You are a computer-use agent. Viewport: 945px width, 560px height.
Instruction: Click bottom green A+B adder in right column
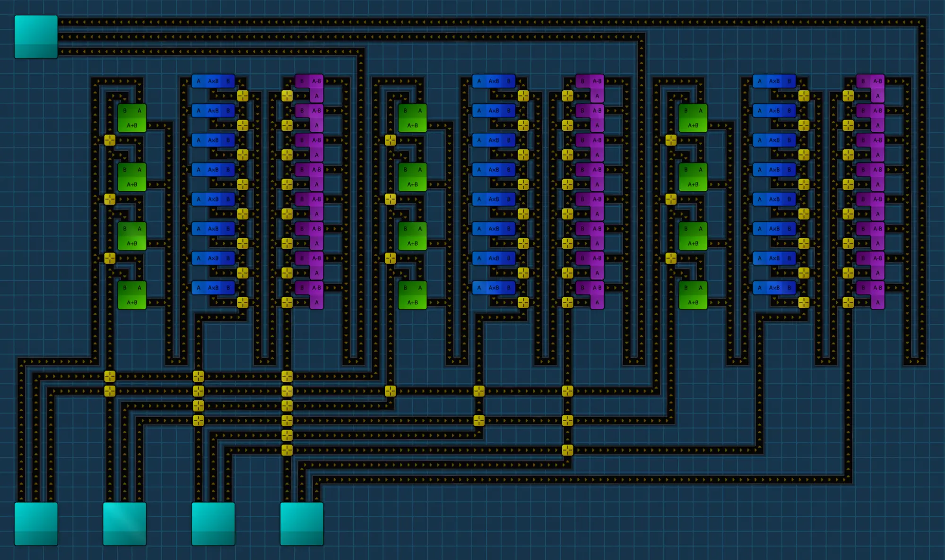tap(693, 295)
